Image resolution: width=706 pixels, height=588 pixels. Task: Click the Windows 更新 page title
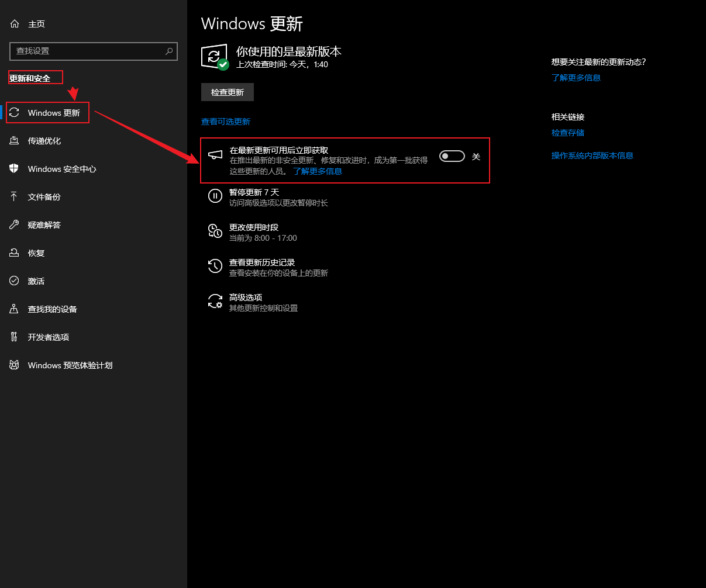pos(252,24)
